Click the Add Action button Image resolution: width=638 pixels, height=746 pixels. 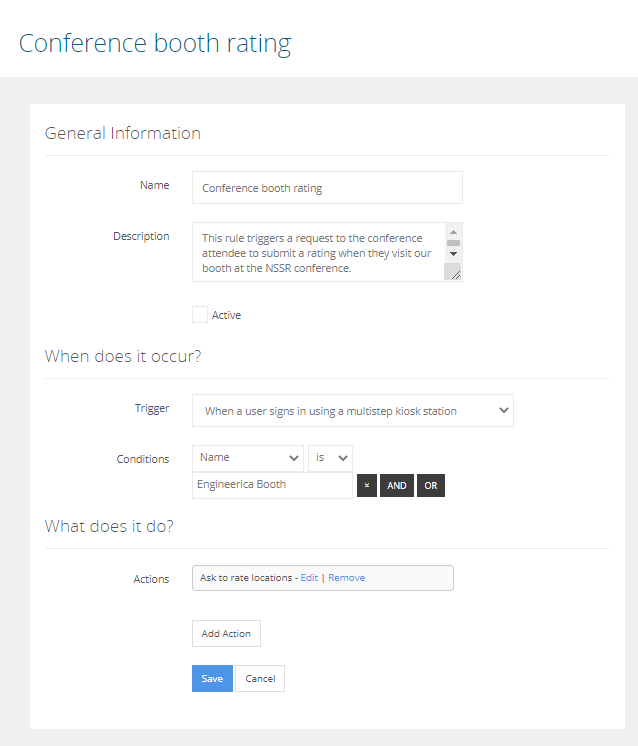click(226, 634)
